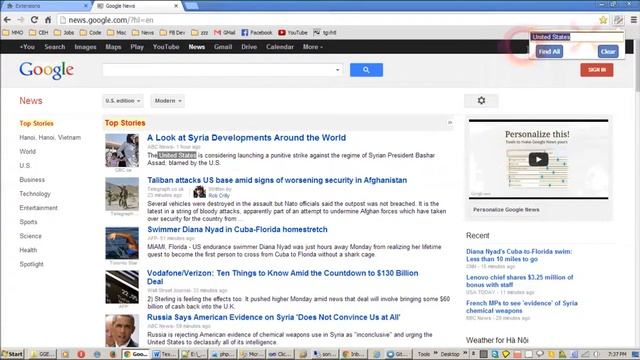Image resolution: width=640 pixels, height=360 pixels.
Task: Open the Jobs bookmarks folder
Action: coord(64,33)
